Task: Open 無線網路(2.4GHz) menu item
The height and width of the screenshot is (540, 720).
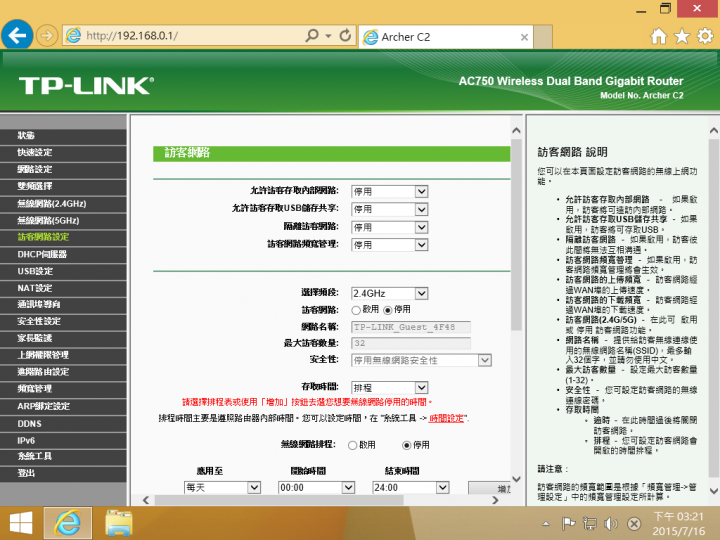Action: (x=63, y=203)
